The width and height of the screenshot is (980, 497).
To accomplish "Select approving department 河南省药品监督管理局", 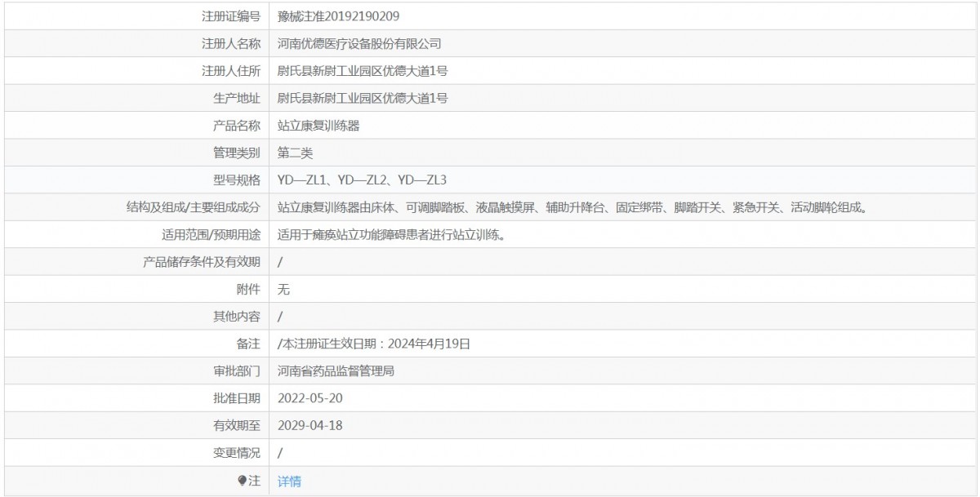I will click(x=336, y=371).
